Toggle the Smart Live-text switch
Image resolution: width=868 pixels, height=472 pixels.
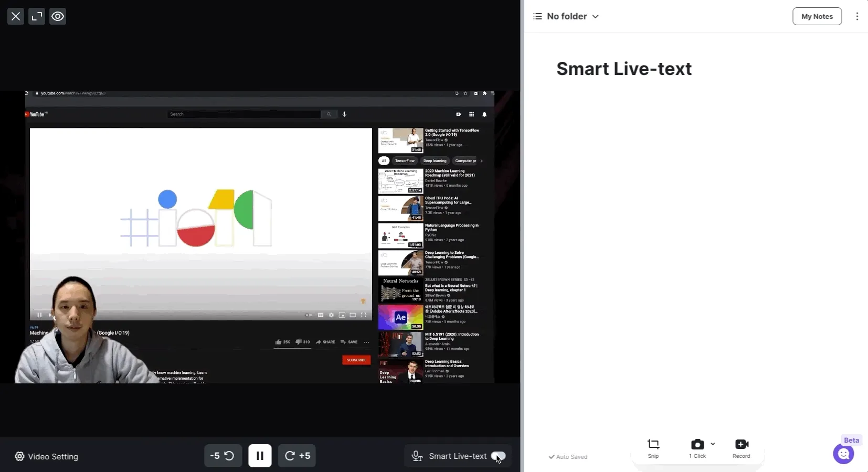pyautogui.click(x=499, y=456)
